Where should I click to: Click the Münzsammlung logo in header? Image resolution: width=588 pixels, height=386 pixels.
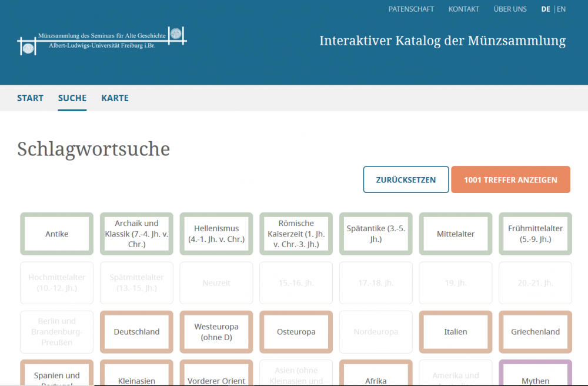pos(102,41)
